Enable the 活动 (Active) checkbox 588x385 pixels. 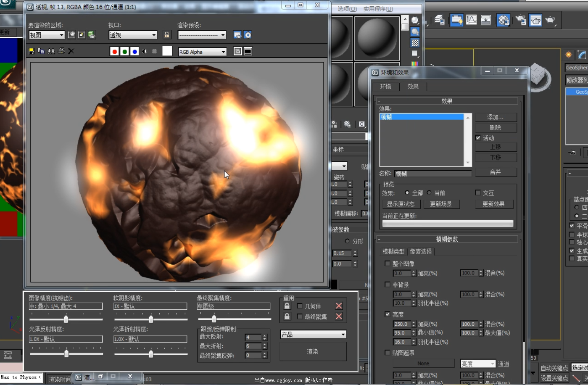pyautogui.click(x=478, y=138)
